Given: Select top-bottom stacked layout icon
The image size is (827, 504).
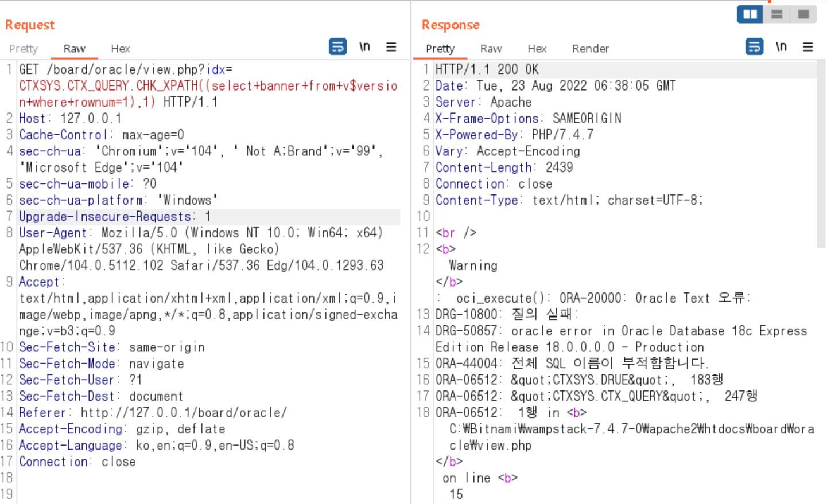Looking at the screenshot, I should pos(776,14).
